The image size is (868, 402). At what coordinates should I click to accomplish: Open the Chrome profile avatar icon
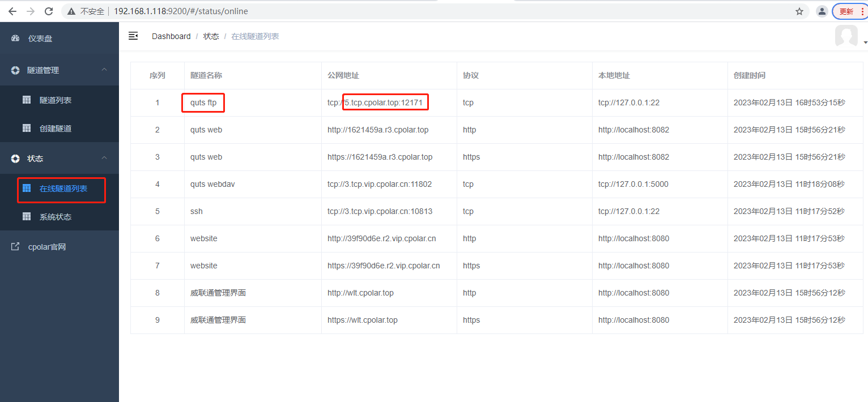(x=822, y=11)
